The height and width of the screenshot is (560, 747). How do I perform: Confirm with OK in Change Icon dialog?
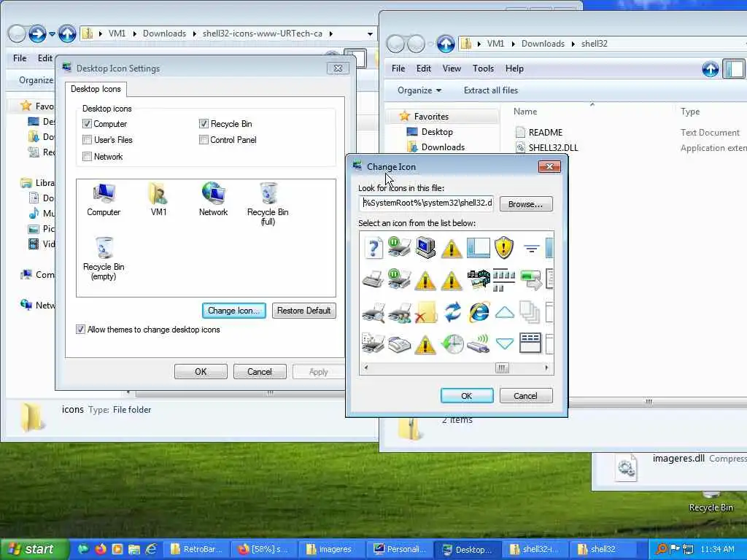[x=467, y=396]
